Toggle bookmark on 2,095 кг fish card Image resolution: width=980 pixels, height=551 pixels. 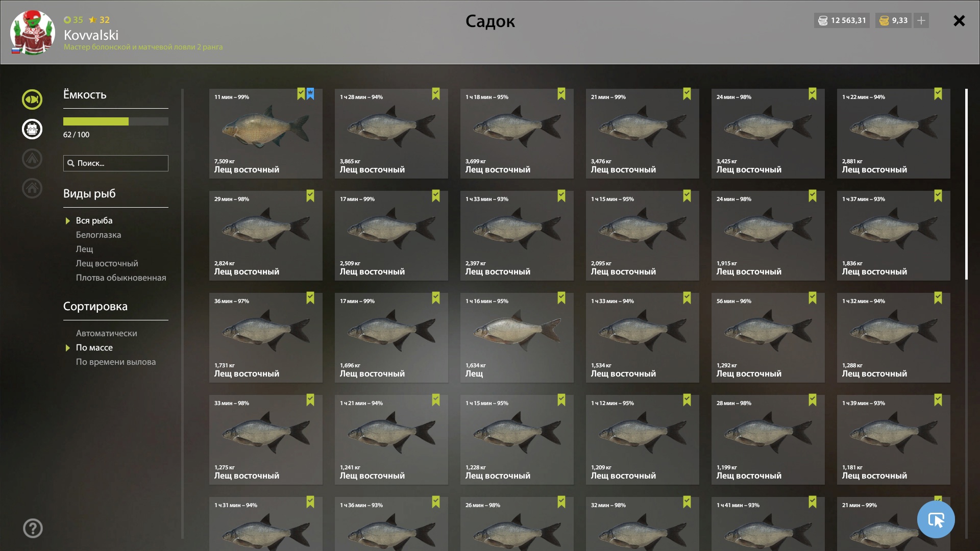[x=687, y=196]
